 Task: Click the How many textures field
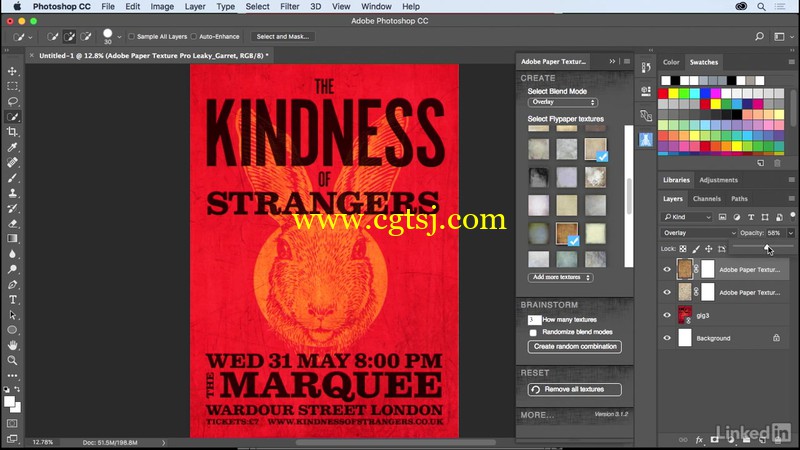(x=534, y=320)
